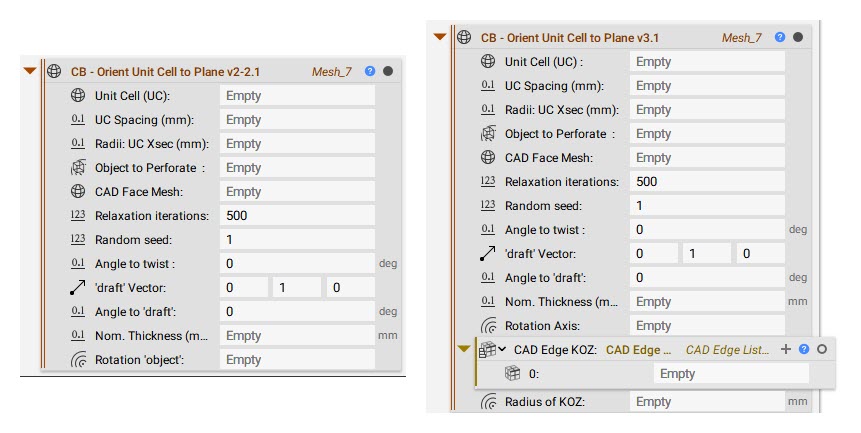Click Object to Perforate icon in v2-2.1
Viewport: 861px width, 433px height.
coord(79,168)
